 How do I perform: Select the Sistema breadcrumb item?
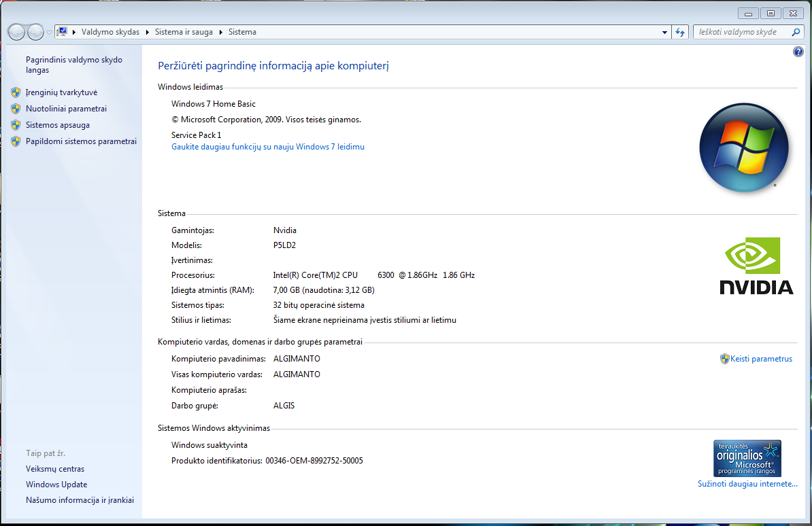pos(242,32)
